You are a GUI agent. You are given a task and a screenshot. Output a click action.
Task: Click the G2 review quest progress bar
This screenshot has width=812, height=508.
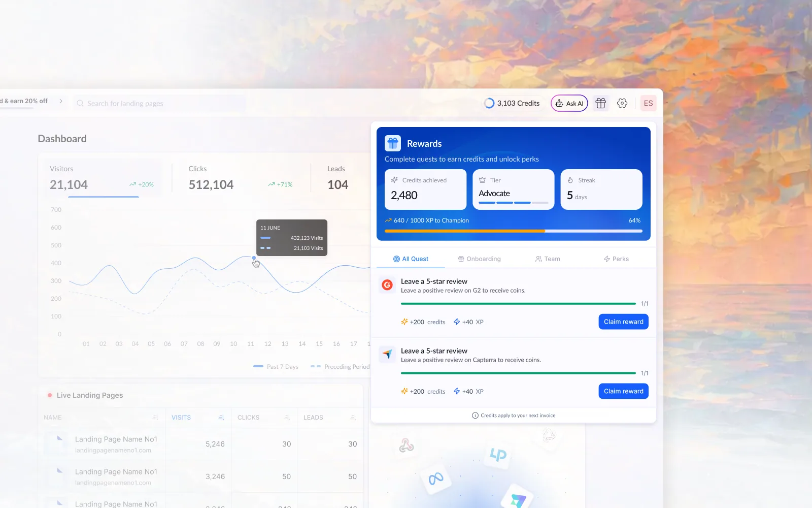518,304
